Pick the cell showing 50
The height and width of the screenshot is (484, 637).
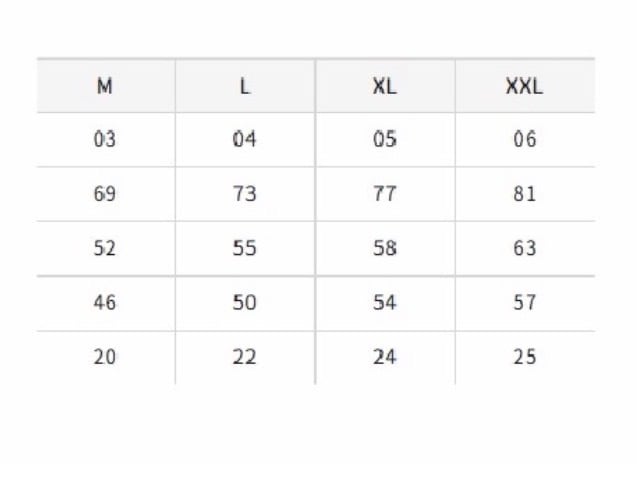tap(245, 304)
